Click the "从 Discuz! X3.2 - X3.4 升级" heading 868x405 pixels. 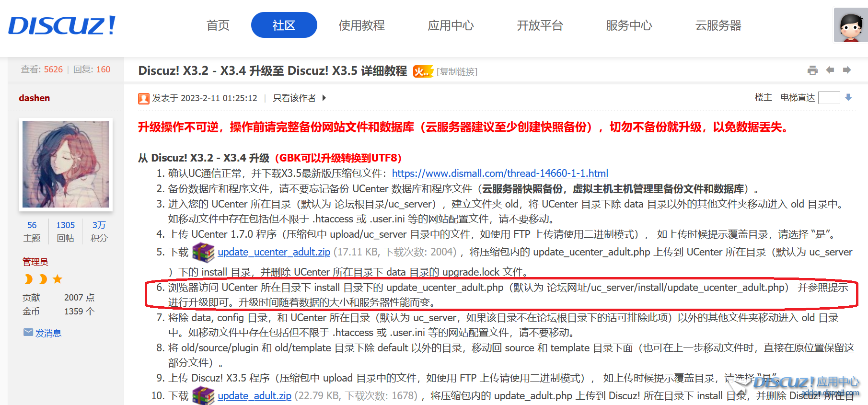tap(204, 158)
